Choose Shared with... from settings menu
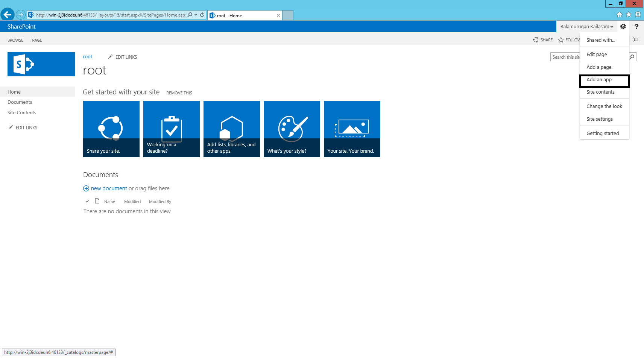Image resolution: width=644 pixels, height=358 pixels. (x=604, y=40)
